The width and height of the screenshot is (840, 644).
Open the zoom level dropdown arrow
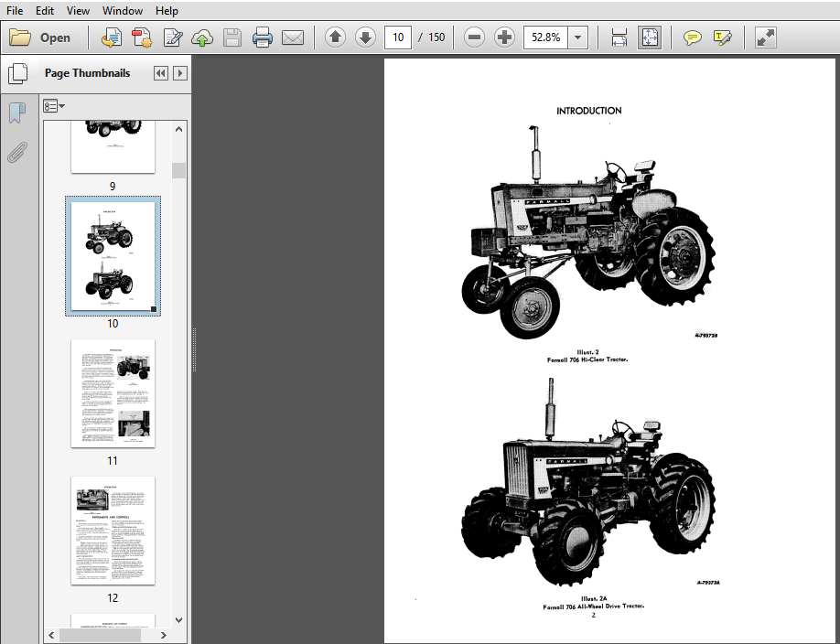tap(577, 38)
